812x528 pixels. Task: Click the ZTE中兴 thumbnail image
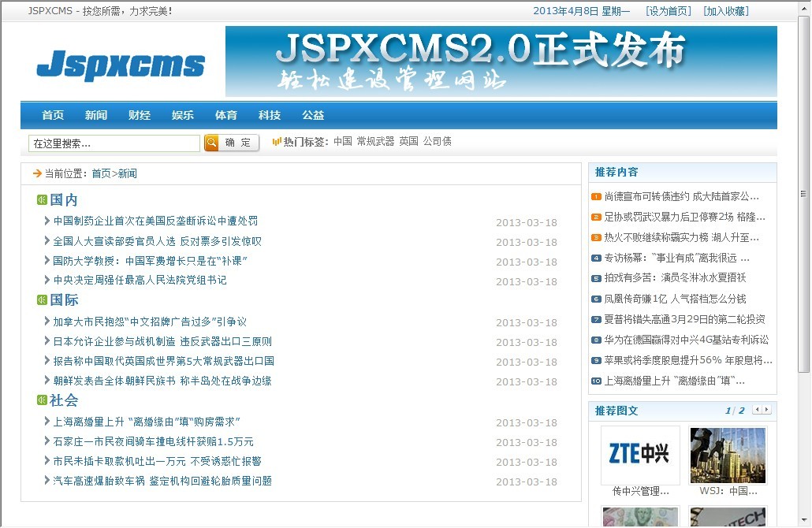[x=640, y=455]
